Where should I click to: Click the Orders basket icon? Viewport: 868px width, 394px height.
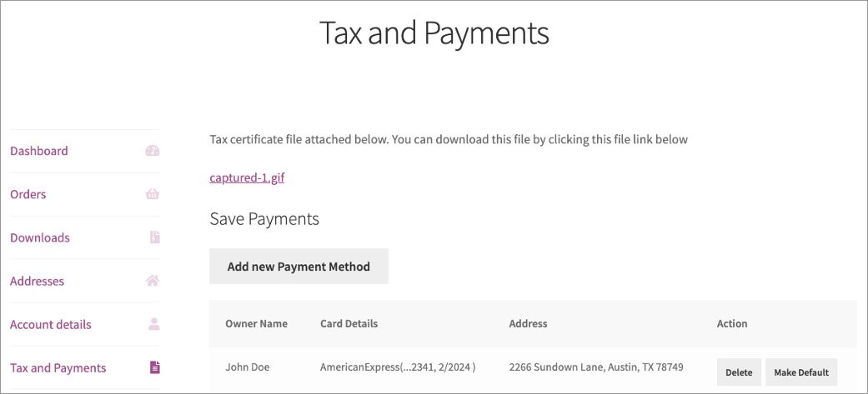[x=153, y=194]
